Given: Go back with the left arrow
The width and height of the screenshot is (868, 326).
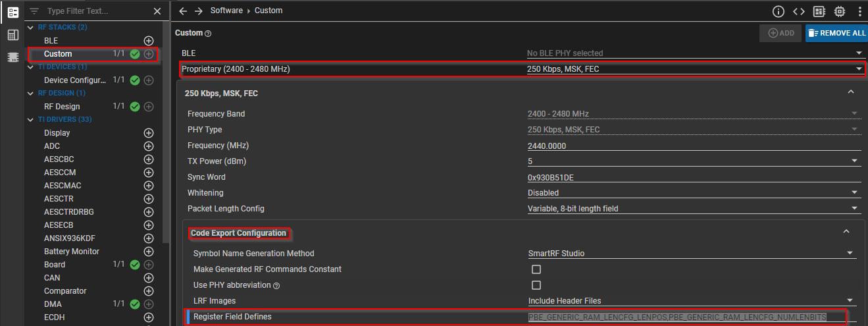Looking at the screenshot, I should tap(183, 11).
